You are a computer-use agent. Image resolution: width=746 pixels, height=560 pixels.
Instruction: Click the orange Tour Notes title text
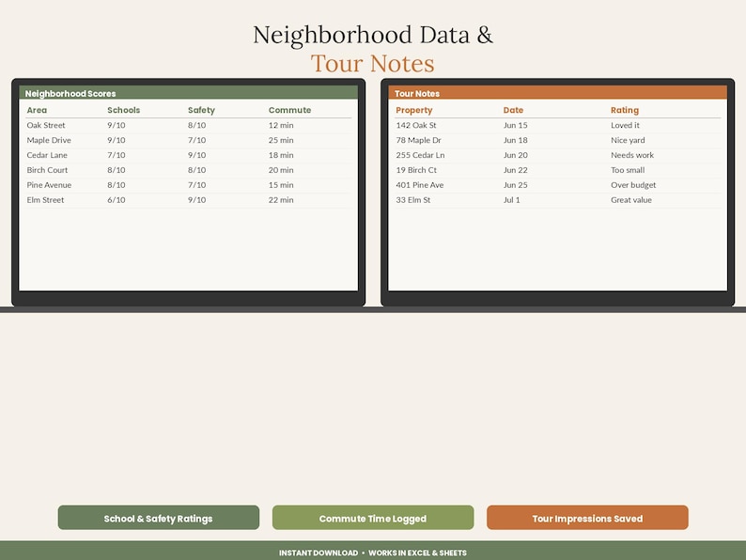click(x=372, y=63)
